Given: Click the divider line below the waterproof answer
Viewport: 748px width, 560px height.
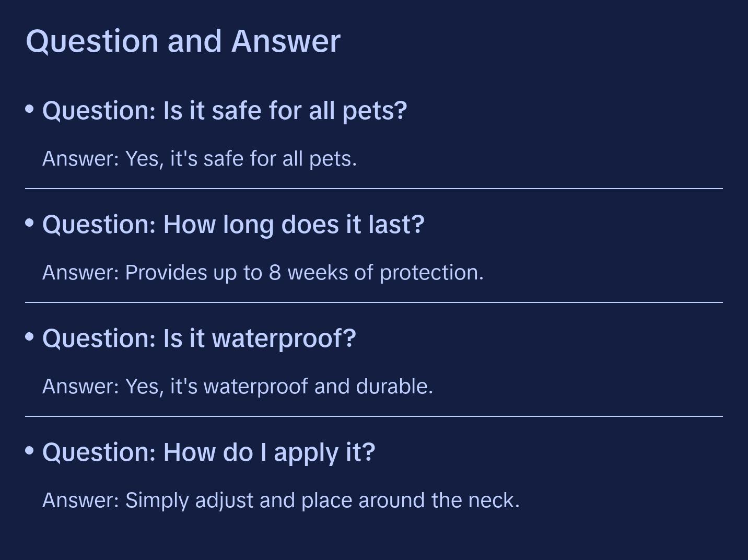Looking at the screenshot, I should click(x=374, y=416).
